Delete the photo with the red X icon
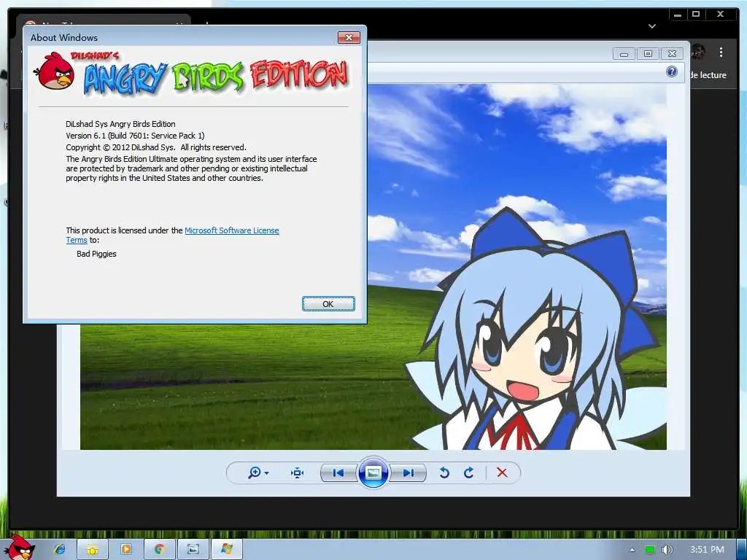747x560 pixels. click(502, 472)
